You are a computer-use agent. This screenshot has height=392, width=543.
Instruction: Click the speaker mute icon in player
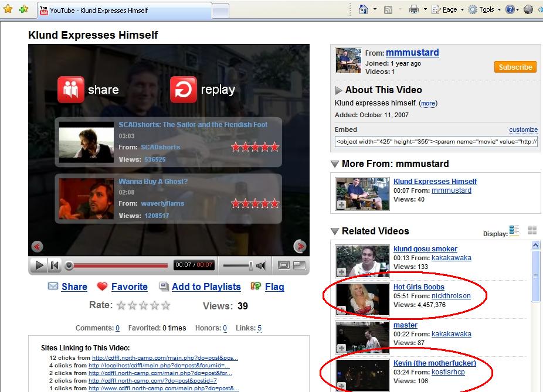coord(262,265)
